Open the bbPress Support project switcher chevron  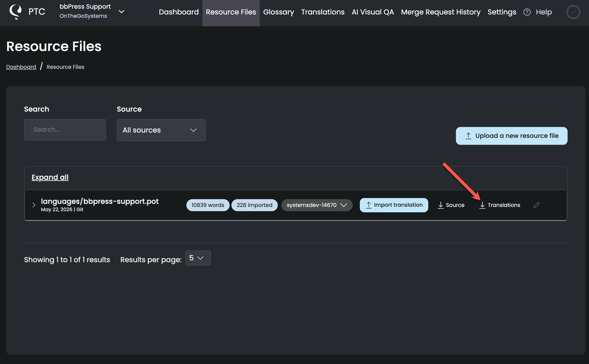click(x=122, y=11)
